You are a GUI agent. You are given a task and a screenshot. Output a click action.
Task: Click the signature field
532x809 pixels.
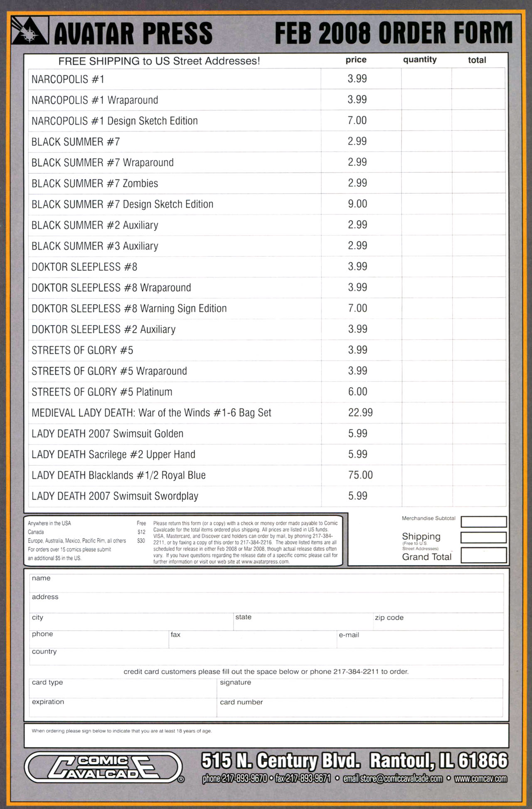point(360,688)
